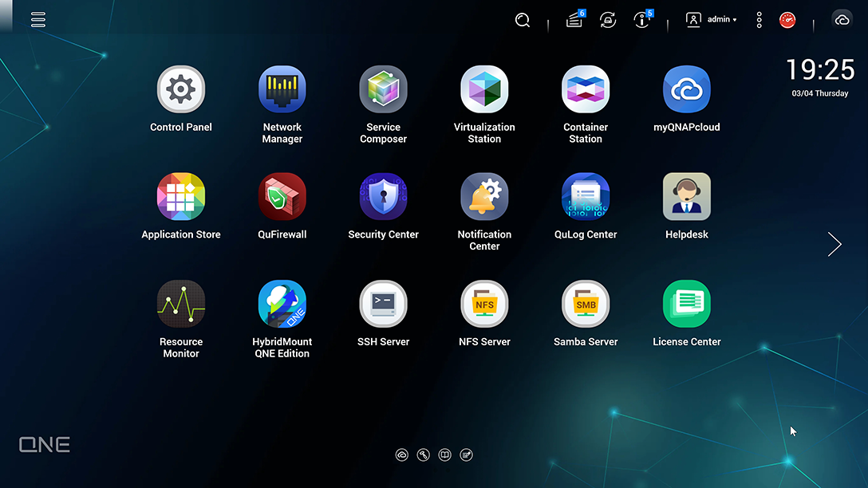Viewport: 868px width, 488px height.
Task: Open the SSH Server app
Action: (383, 304)
